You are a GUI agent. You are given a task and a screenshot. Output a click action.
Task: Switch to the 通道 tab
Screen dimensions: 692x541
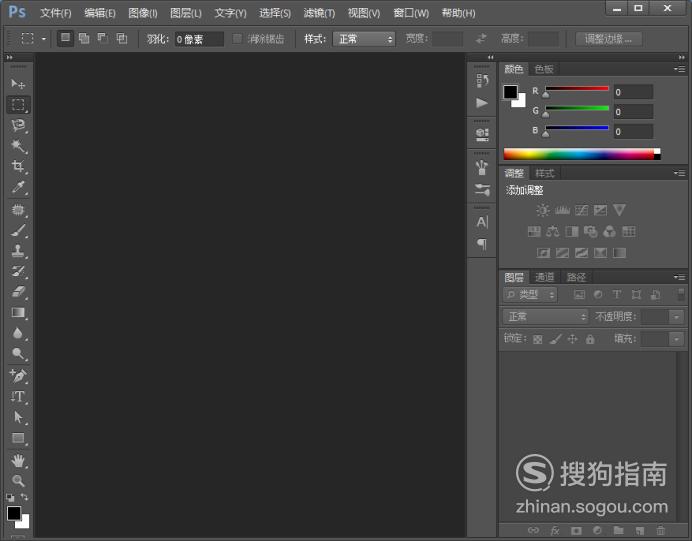pyautogui.click(x=545, y=277)
